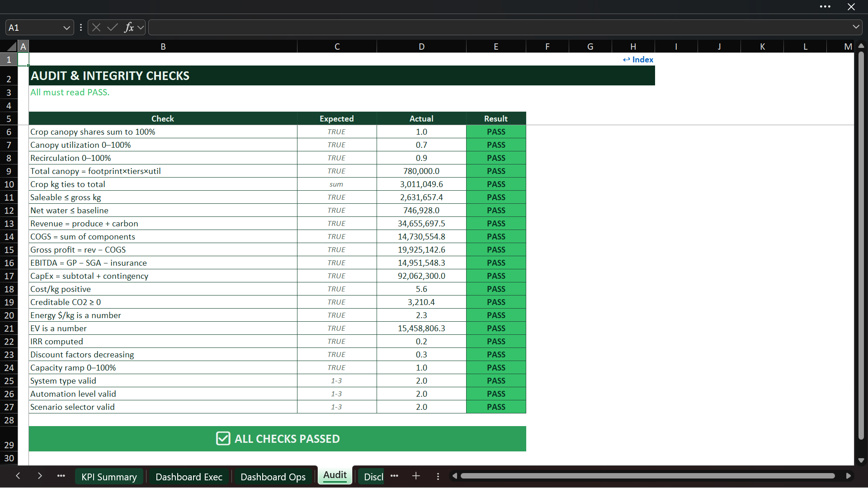This screenshot has width=868, height=488.
Task: Click the formula bar input field
Action: click(x=500, y=28)
